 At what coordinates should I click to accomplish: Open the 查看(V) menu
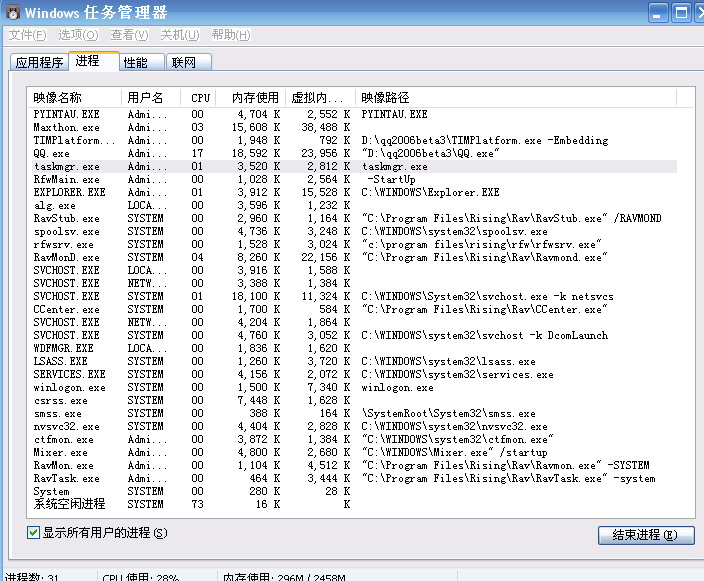129,35
